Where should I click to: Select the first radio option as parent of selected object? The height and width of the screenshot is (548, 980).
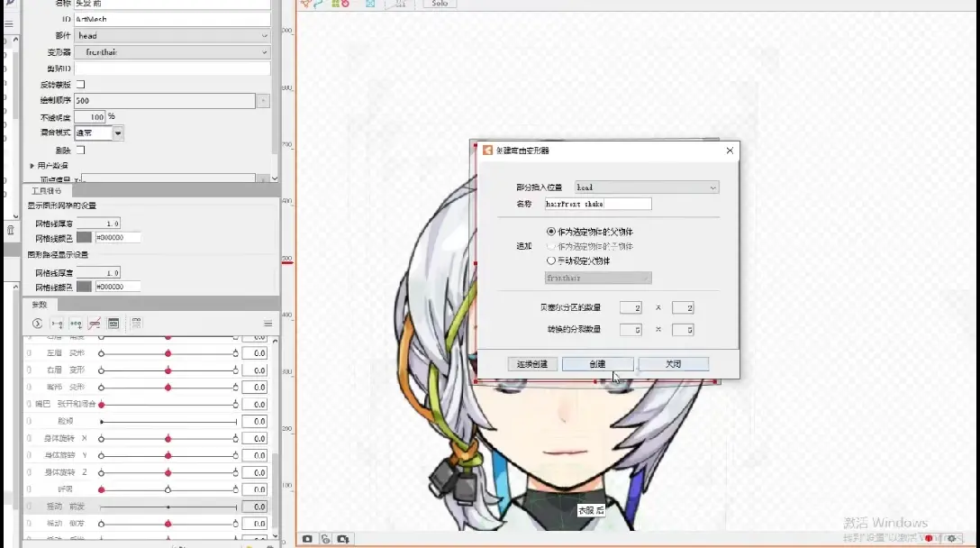tap(550, 232)
